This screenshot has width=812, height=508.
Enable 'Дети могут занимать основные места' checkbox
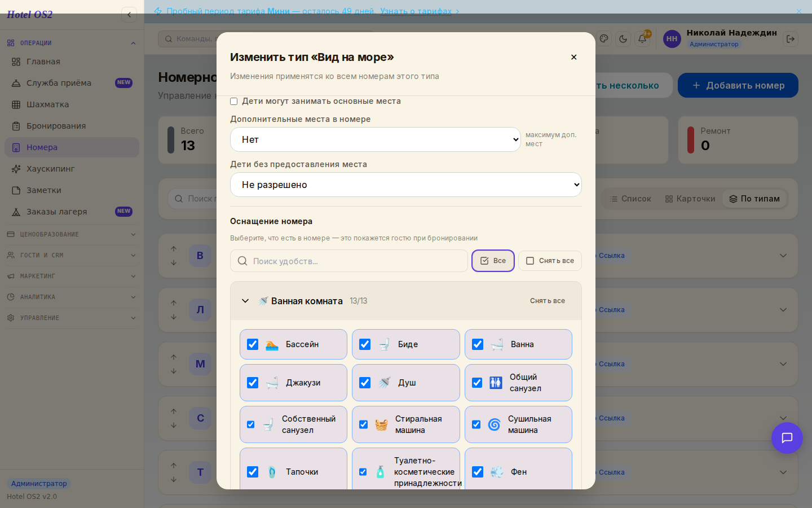(233, 101)
